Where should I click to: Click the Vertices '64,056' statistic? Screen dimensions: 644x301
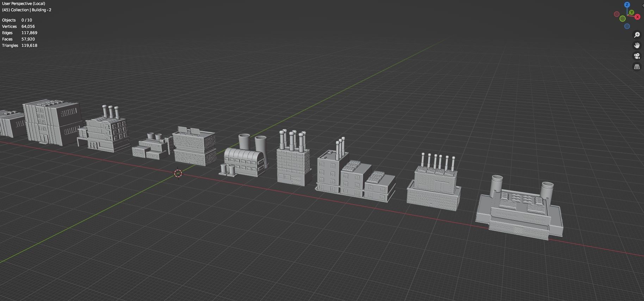[x=28, y=26]
